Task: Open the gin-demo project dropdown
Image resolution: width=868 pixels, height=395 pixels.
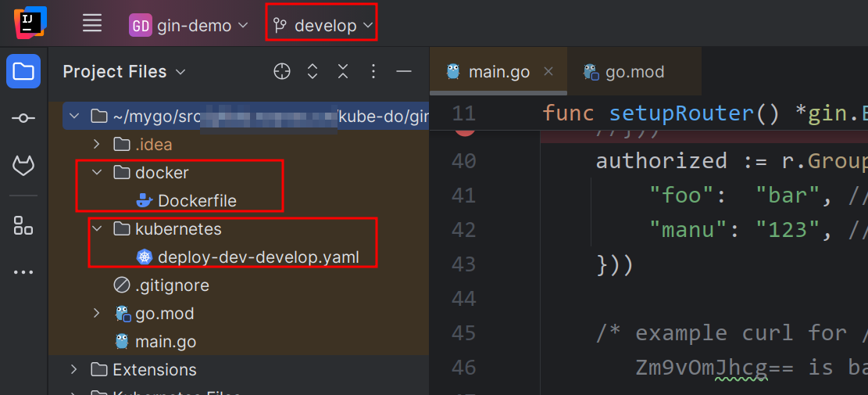Action: pos(188,26)
